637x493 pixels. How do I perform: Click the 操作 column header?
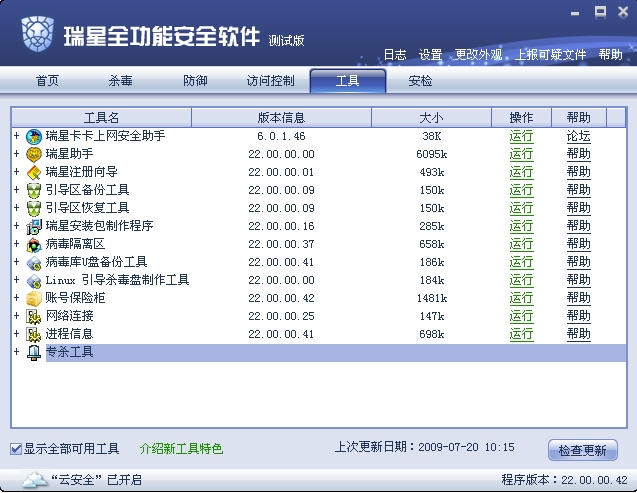pyautogui.click(x=521, y=118)
